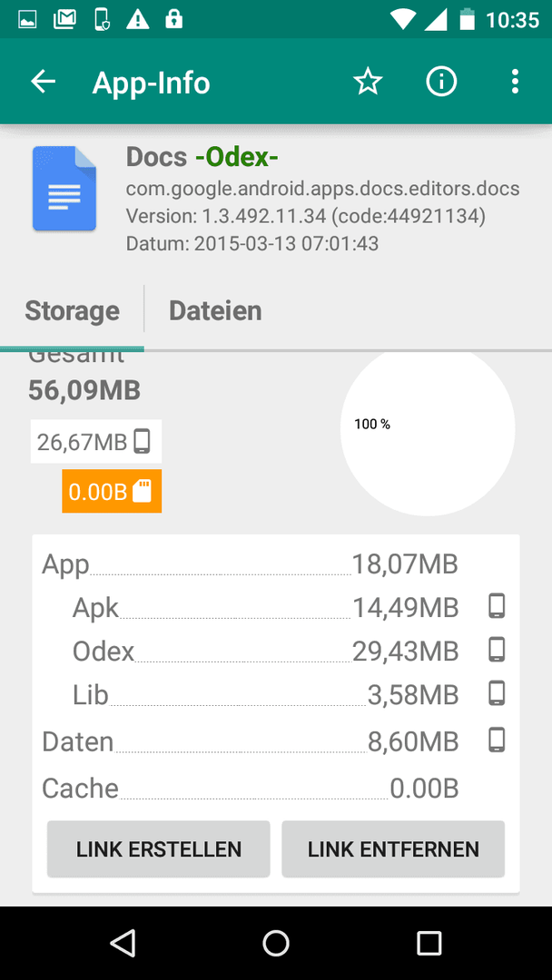Image resolution: width=552 pixels, height=980 pixels.
Task: Select the 26,67MB internal storage badge
Action: point(96,441)
